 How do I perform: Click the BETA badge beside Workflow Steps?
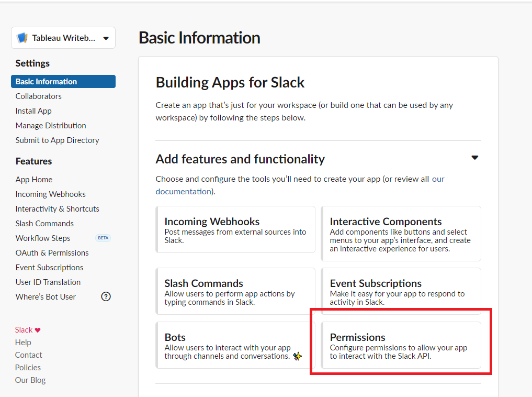pos(103,238)
